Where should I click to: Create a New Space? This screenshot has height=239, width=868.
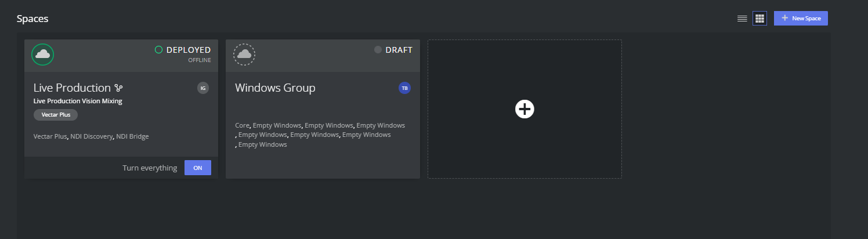coord(801,19)
